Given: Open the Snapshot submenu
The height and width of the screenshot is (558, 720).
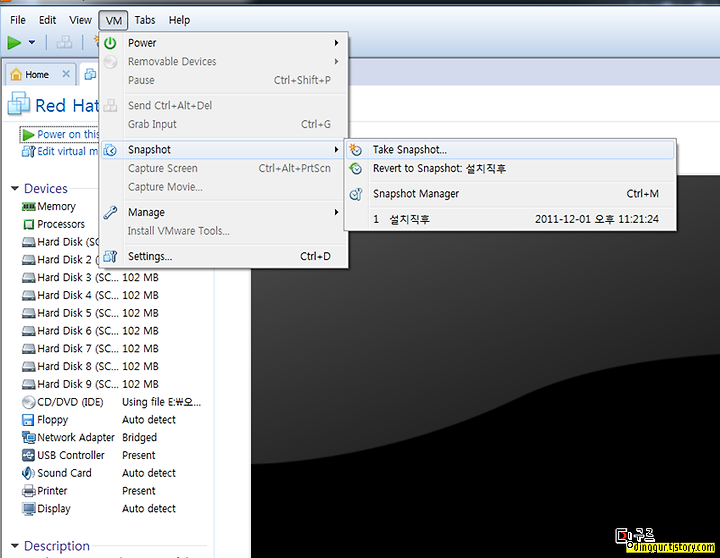Looking at the screenshot, I should pyautogui.click(x=224, y=150).
